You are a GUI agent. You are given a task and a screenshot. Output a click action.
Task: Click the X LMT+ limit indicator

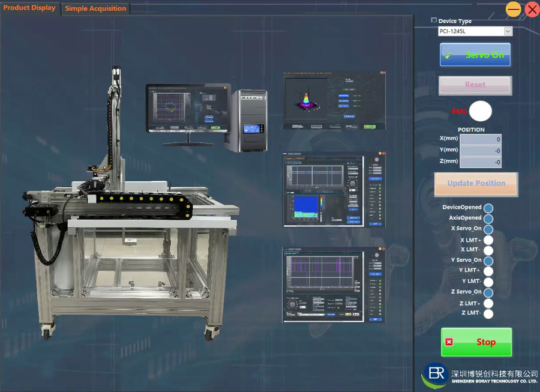click(x=488, y=240)
